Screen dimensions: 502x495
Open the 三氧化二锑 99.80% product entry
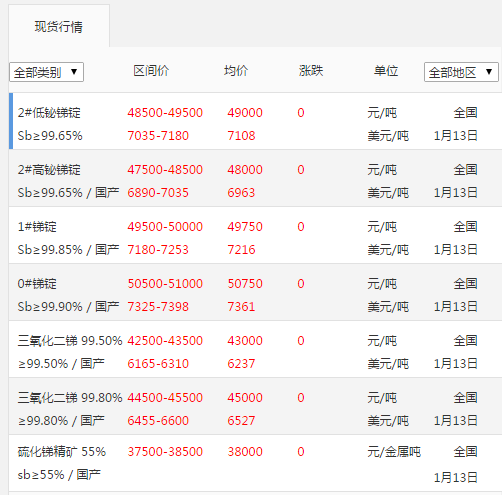click(x=70, y=398)
